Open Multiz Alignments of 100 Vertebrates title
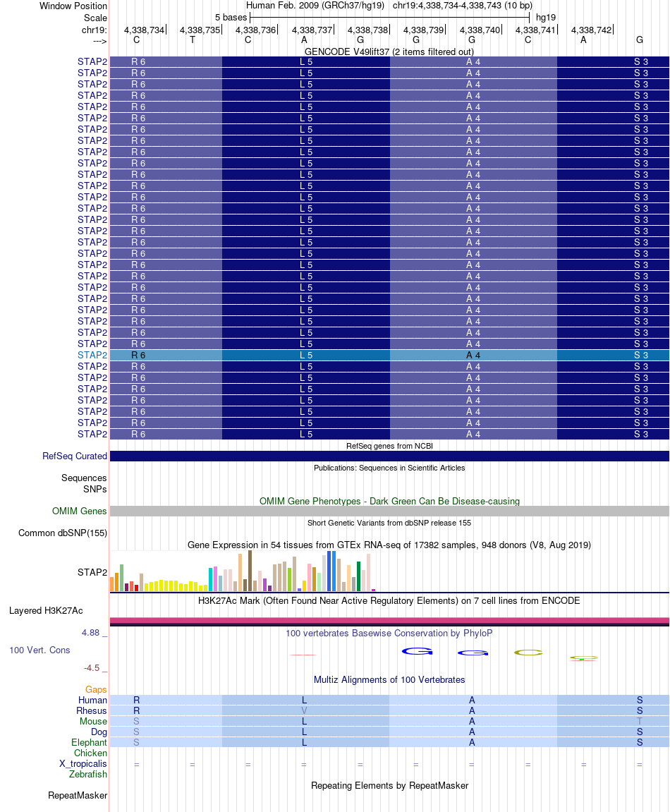670x812 pixels. pos(389,680)
